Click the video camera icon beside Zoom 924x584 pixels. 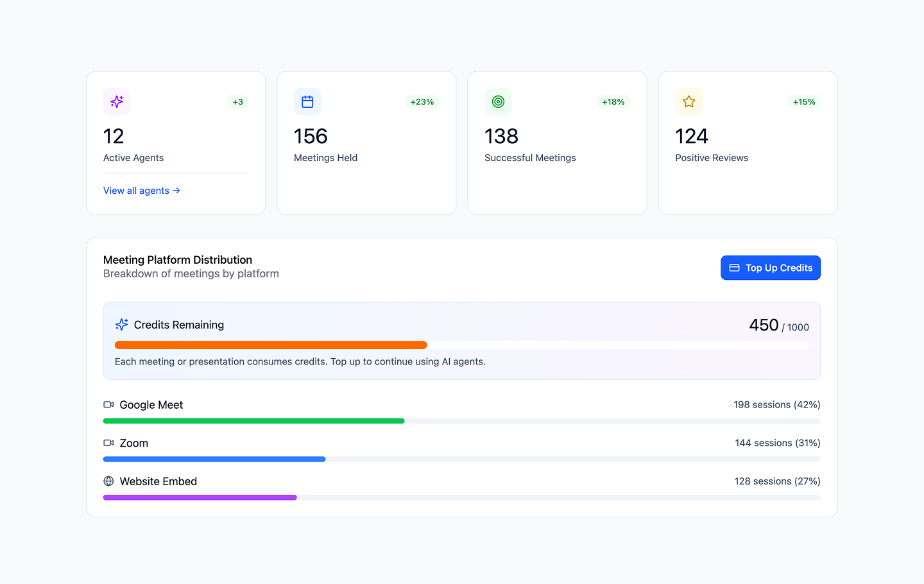point(108,443)
